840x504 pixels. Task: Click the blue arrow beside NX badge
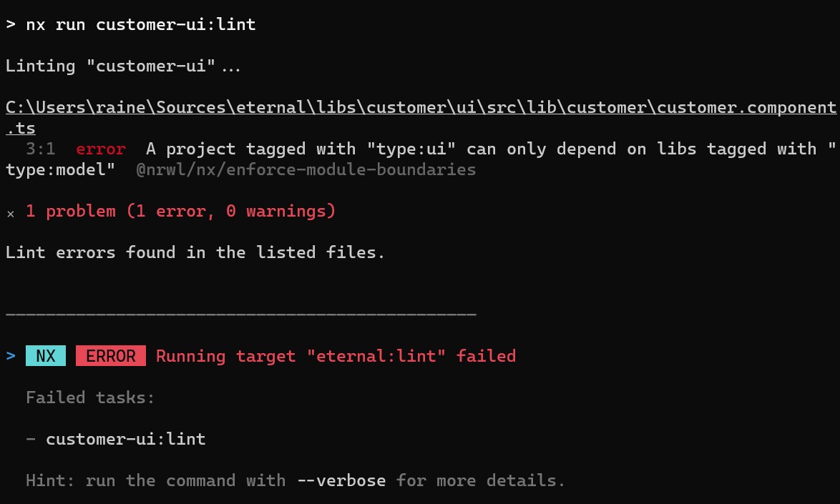tap(10, 355)
